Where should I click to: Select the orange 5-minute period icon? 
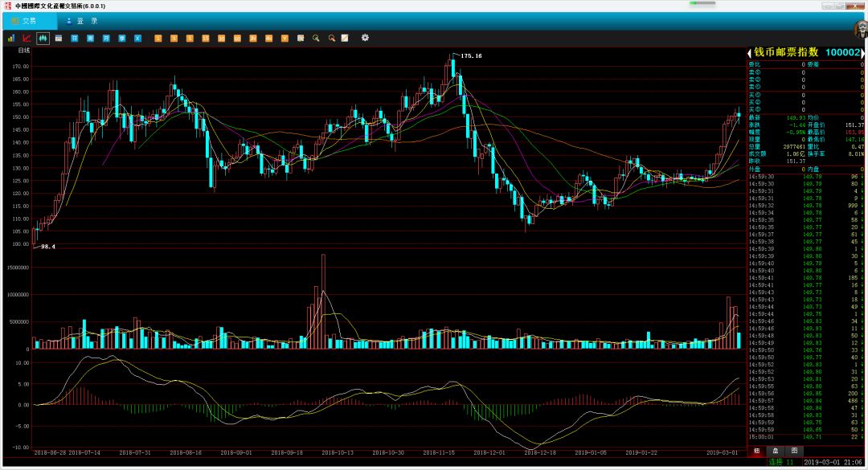pyautogui.click(x=190, y=39)
